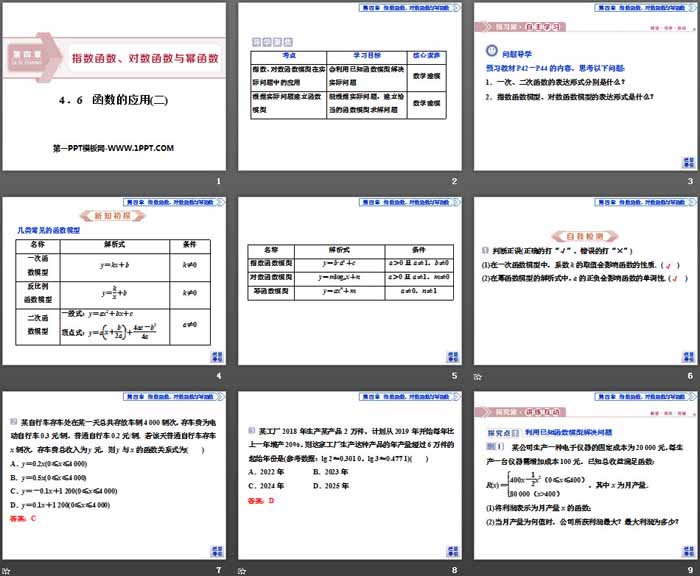The image size is (700, 576).
Task: Click the blue corner button on slide 8
Action: 453,551
